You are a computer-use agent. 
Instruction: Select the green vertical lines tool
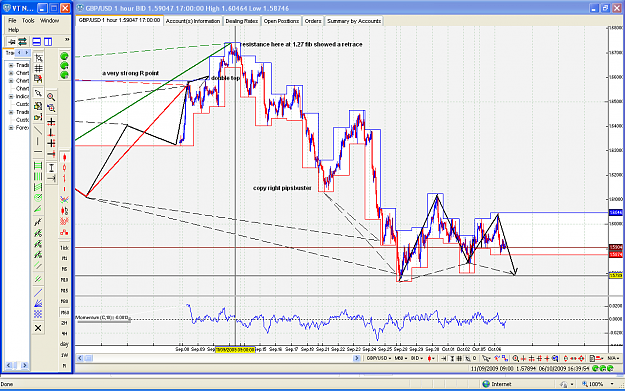click(x=38, y=176)
